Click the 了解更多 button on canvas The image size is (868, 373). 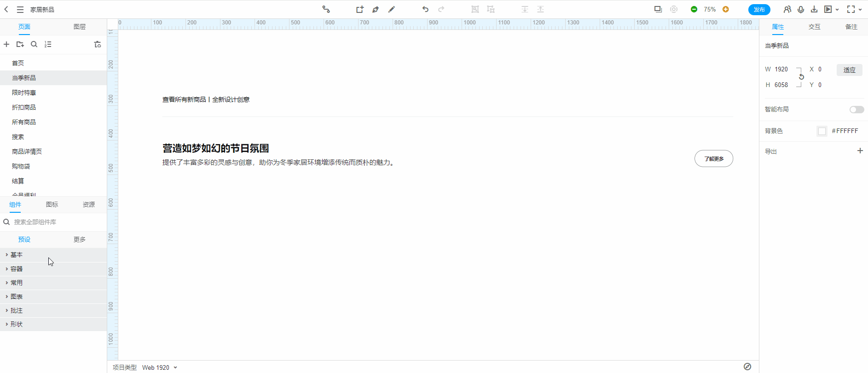click(714, 158)
